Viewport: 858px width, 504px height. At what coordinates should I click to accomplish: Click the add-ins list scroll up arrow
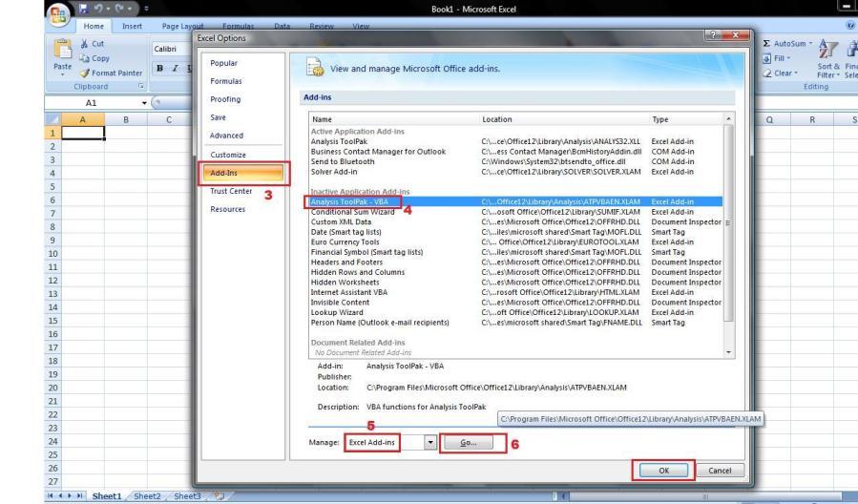pos(728,118)
